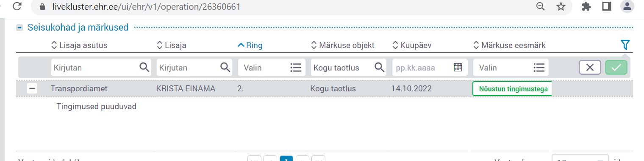Sort by the Kuupäev column header
The image size is (644, 161).
point(412,45)
